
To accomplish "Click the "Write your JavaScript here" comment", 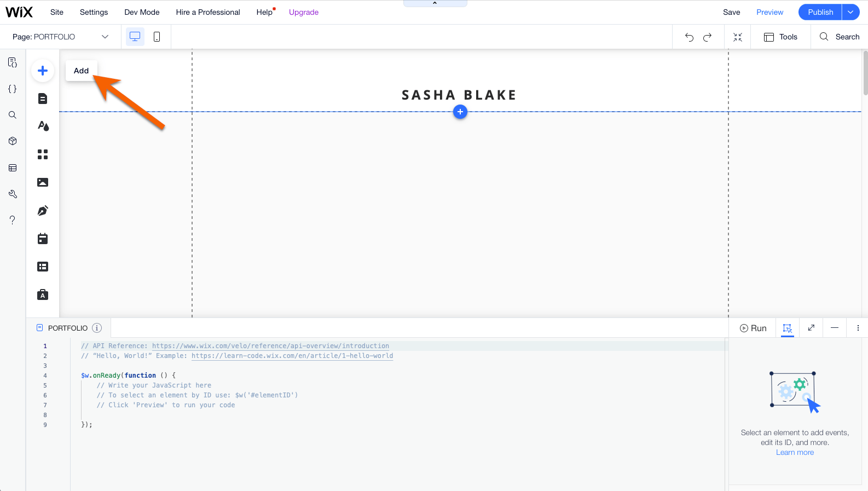I will tap(154, 385).
